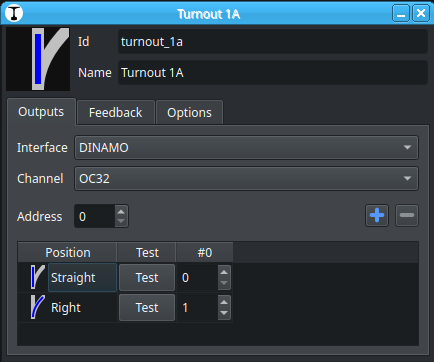Screen dimensions: 434x362
Task: Increase the Address value with up arrow
Action: pos(121,212)
